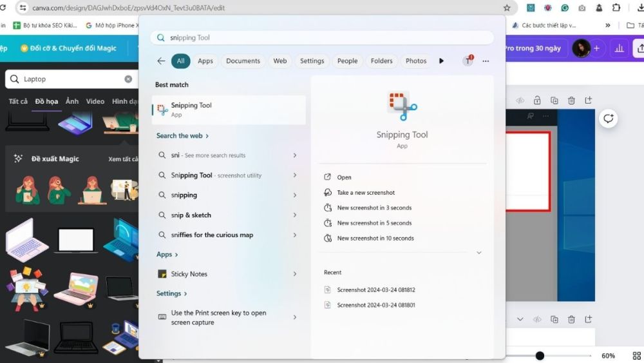Expand the 'sni - See more search results' suggestion

[295, 155]
